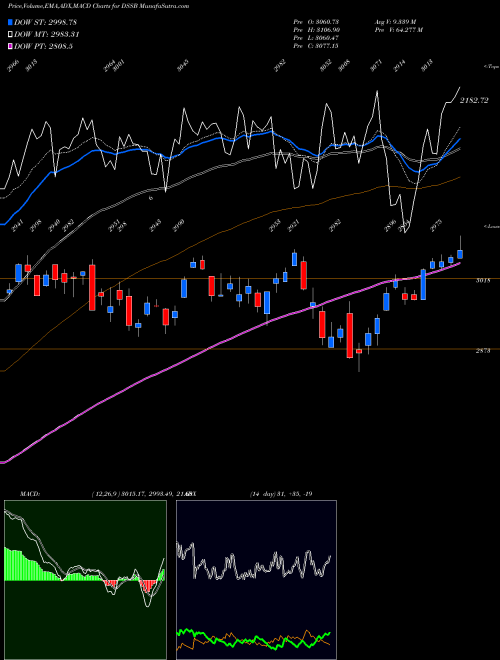Select the 'DOW ST: 2998.78' legend text
The width and height of the screenshot is (500, 660).
45,22
